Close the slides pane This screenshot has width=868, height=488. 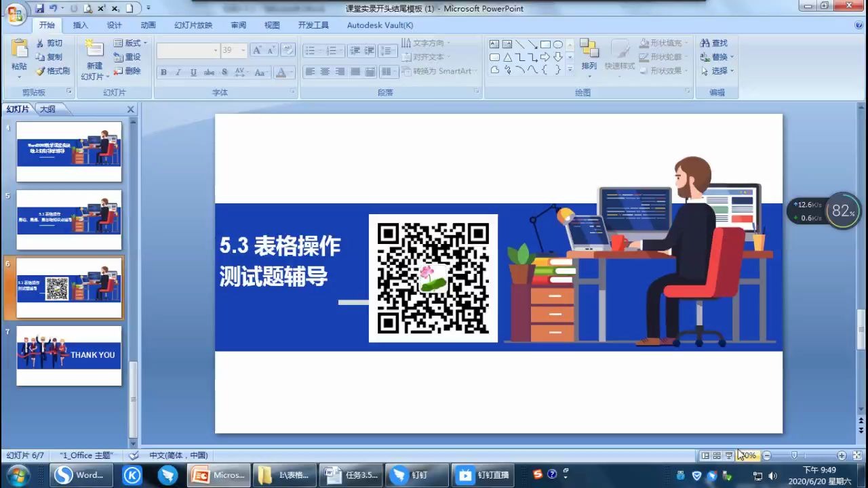pos(131,109)
